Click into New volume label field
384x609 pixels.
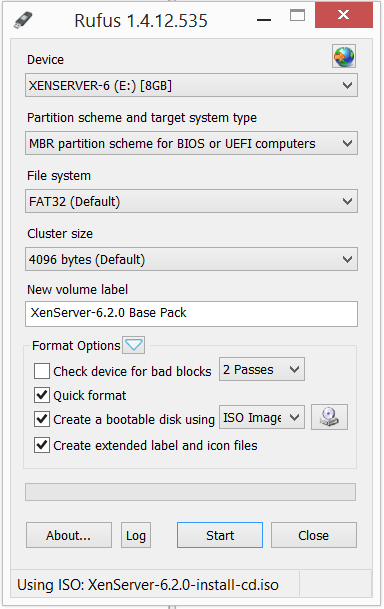(191, 313)
